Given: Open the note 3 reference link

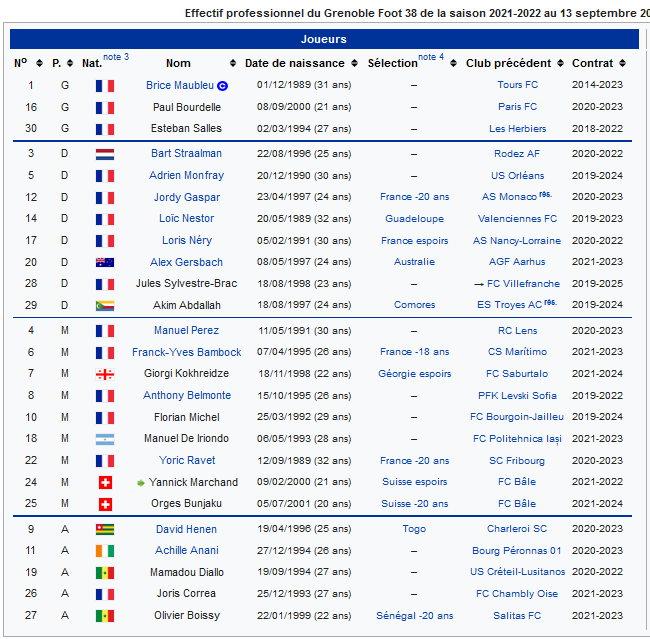Looking at the screenshot, I should [116, 57].
